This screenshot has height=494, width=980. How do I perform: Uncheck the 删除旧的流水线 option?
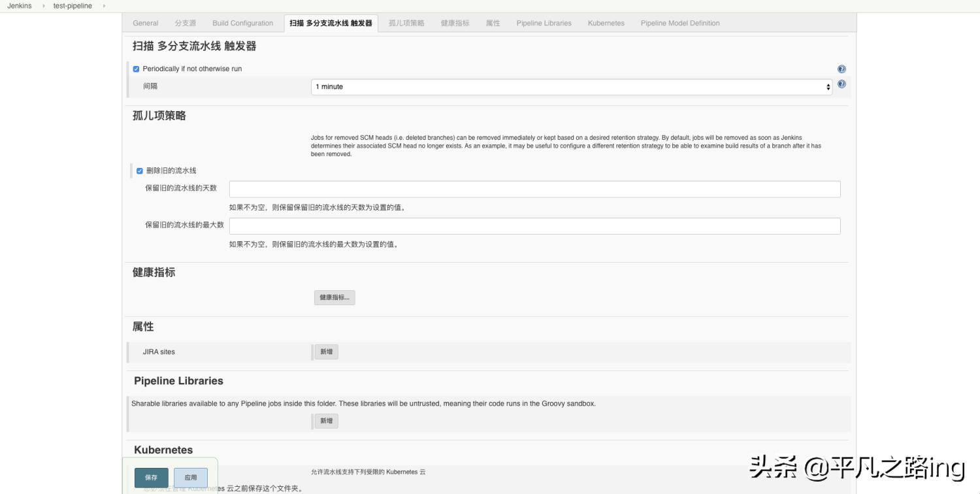click(139, 171)
